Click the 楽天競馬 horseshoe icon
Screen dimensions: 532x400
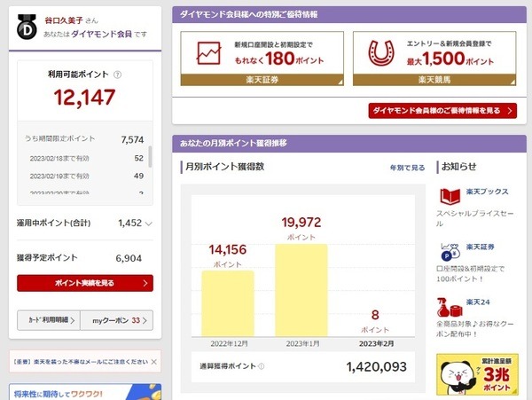click(x=381, y=53)
